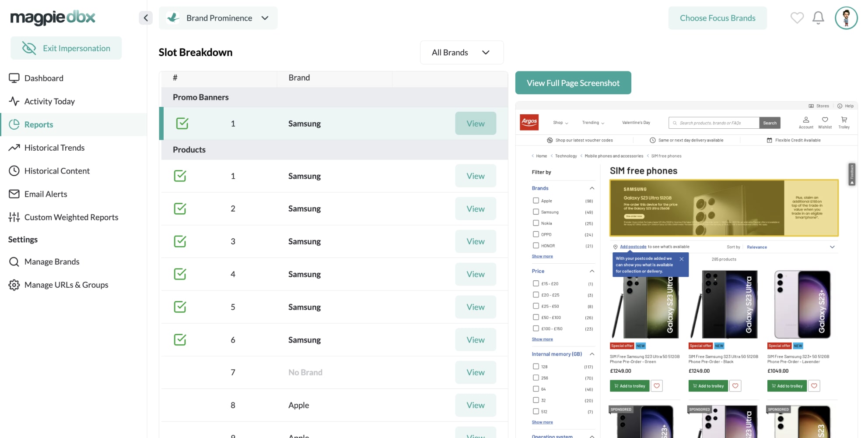Click wishlist heart beside £1249.00 Green phone
The width and height of the screenshot is (868, 438).
point(657,386)
